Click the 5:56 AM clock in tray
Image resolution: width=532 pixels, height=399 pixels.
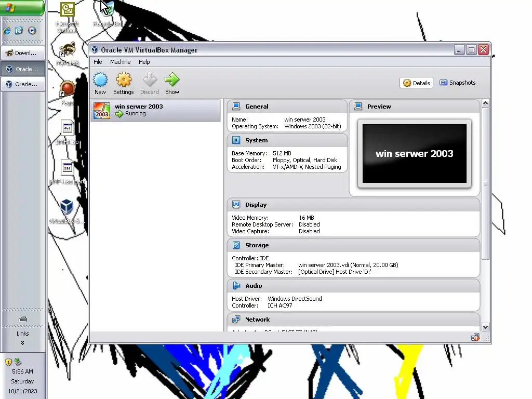tap(22, 371)
